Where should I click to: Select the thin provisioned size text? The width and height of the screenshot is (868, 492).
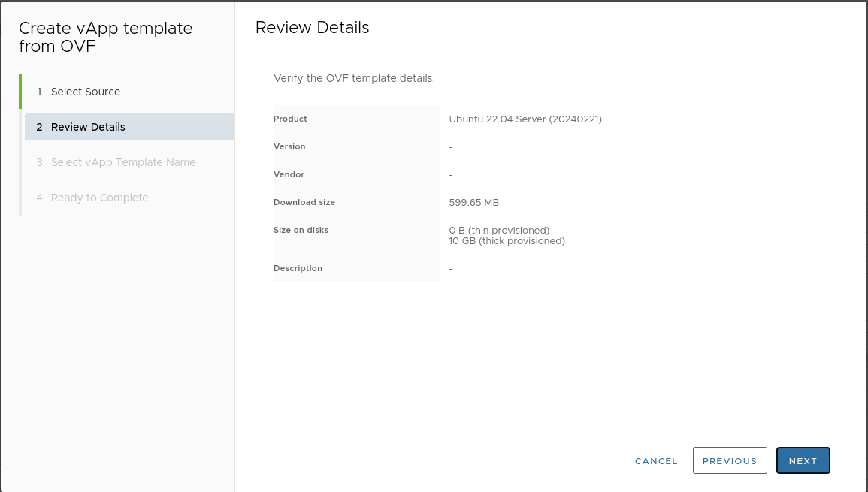[x=499, y=230]
